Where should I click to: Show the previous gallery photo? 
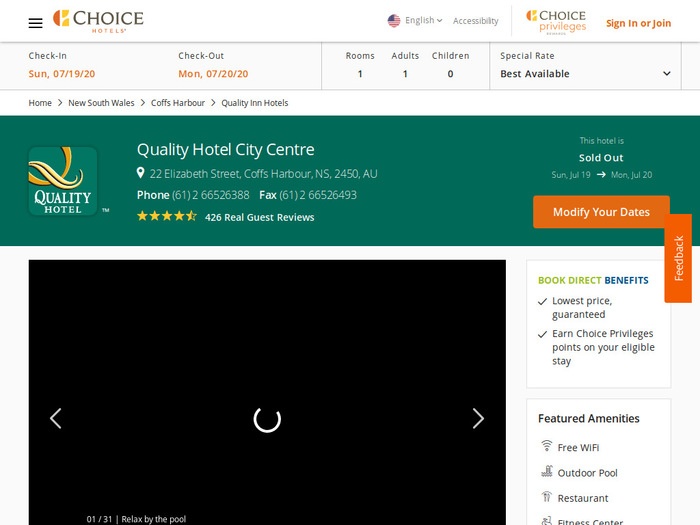(56, 419)
